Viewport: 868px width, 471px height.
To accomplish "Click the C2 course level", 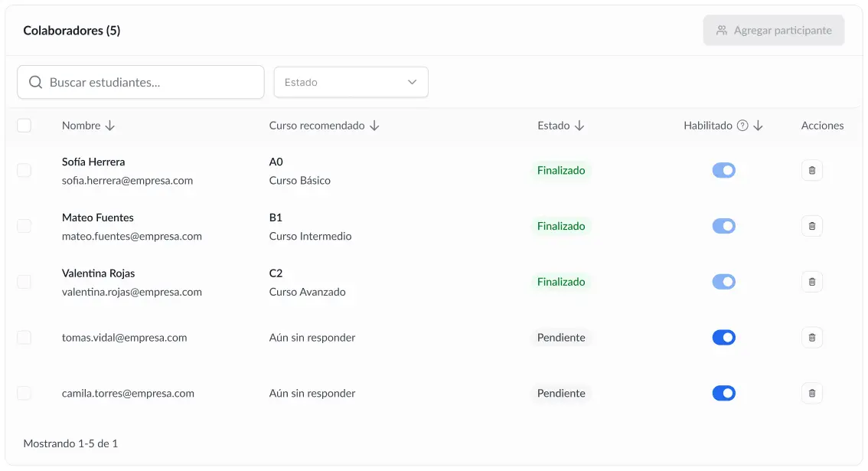I will 276,273.
